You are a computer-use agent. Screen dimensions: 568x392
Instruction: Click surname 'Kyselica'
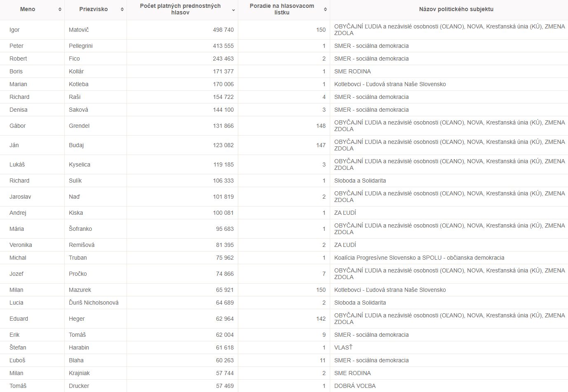click(80, 164)
